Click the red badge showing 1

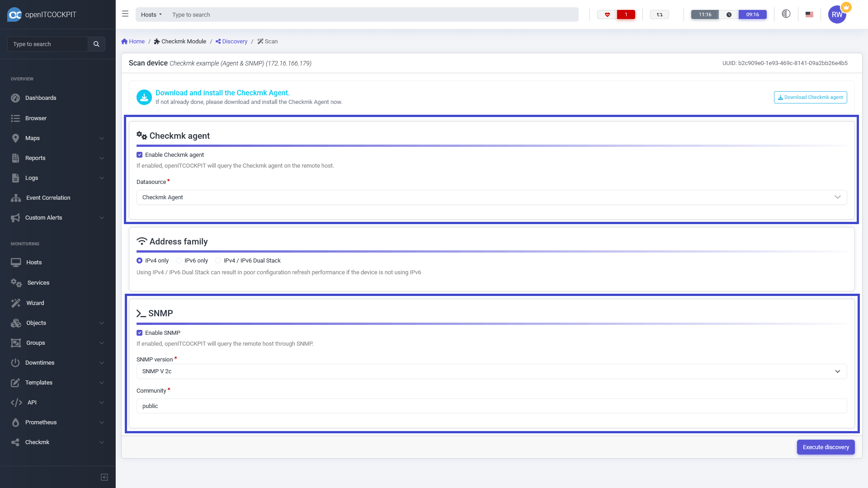tap(626, 14)
